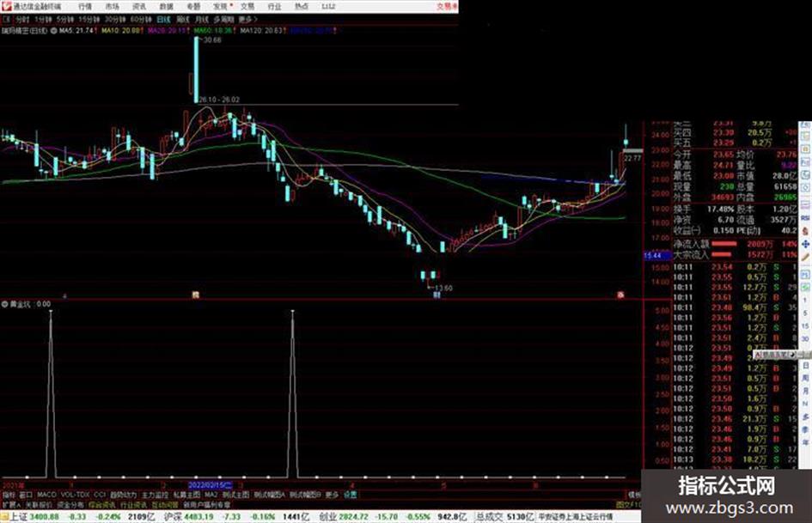Click the round settings icon before MA5

53,31
